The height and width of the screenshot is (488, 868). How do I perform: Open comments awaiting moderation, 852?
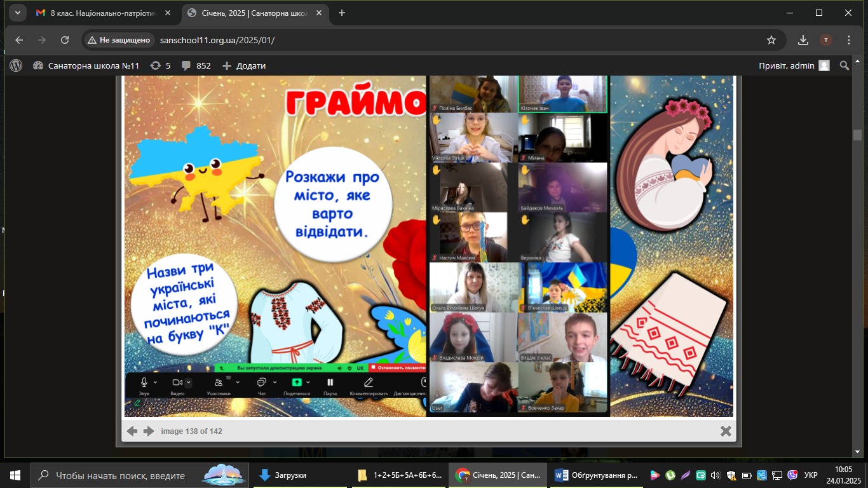(x=196, y=65)
